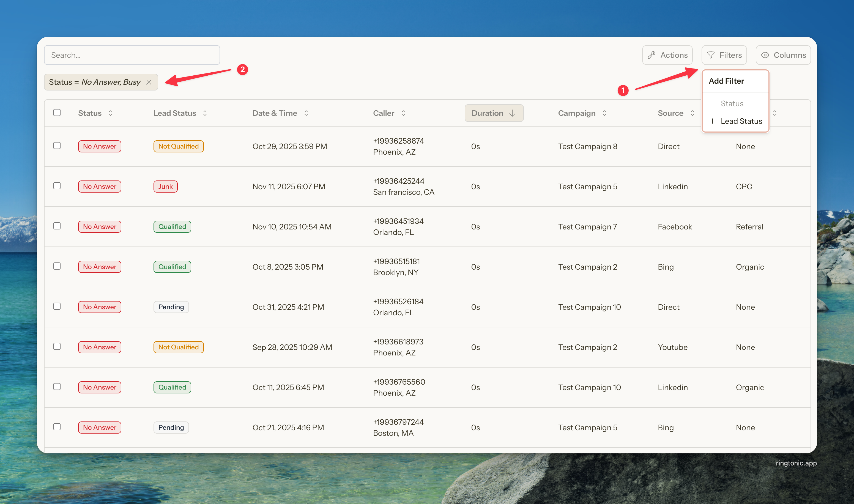Toggle the select-all header checkbox

click(x=57, y=113)
